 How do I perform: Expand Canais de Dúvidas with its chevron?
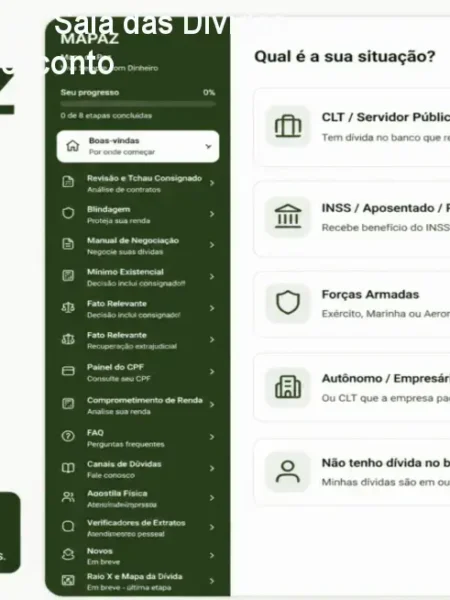tap(212, 468)
